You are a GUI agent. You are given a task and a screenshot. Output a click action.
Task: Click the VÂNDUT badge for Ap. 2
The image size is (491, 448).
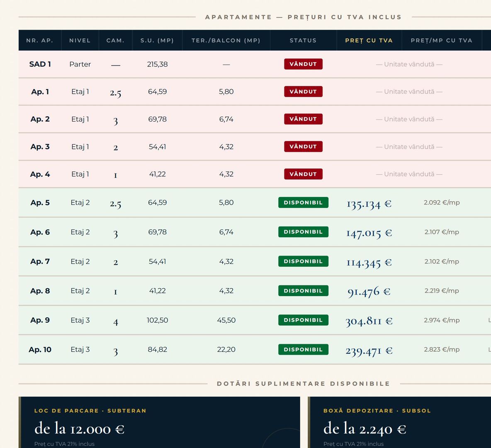coord(303,119)
